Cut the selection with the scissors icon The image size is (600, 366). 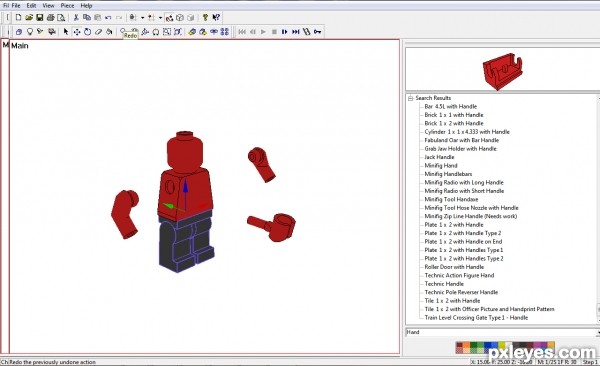[x=76, y=18]
